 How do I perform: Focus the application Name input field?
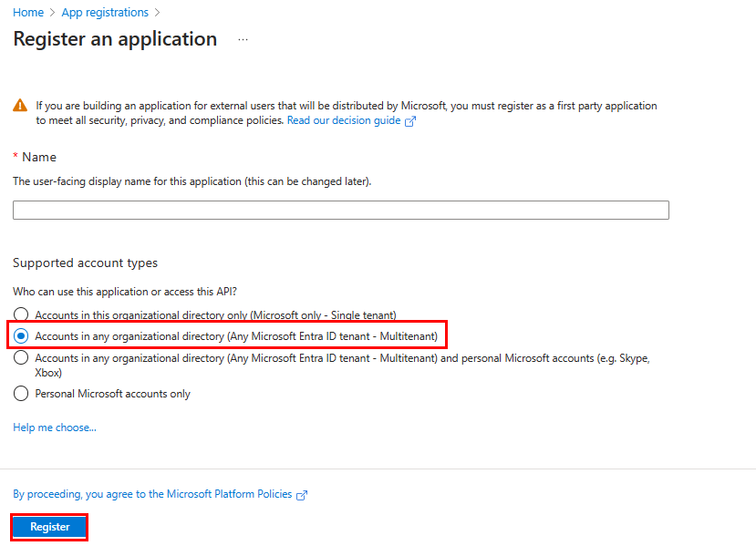pos(339,210)
